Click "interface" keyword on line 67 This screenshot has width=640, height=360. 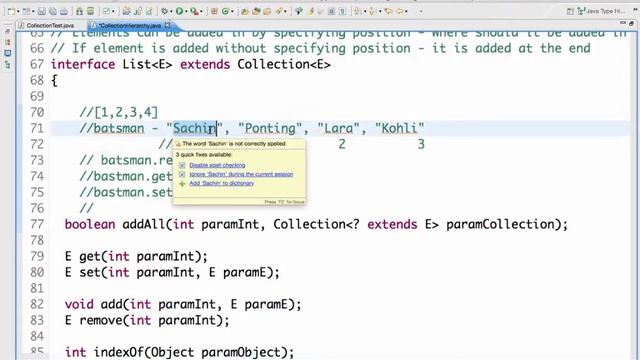[83, 64]
